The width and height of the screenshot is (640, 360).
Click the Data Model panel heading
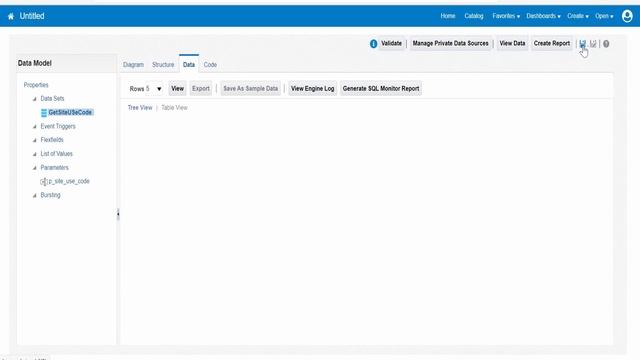coord(35,63)
